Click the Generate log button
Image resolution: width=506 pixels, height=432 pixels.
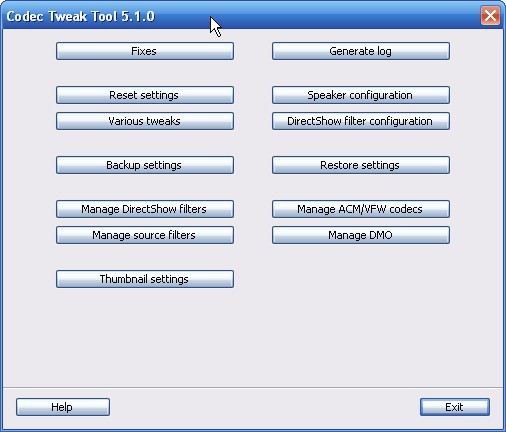(x=361, y=51)
